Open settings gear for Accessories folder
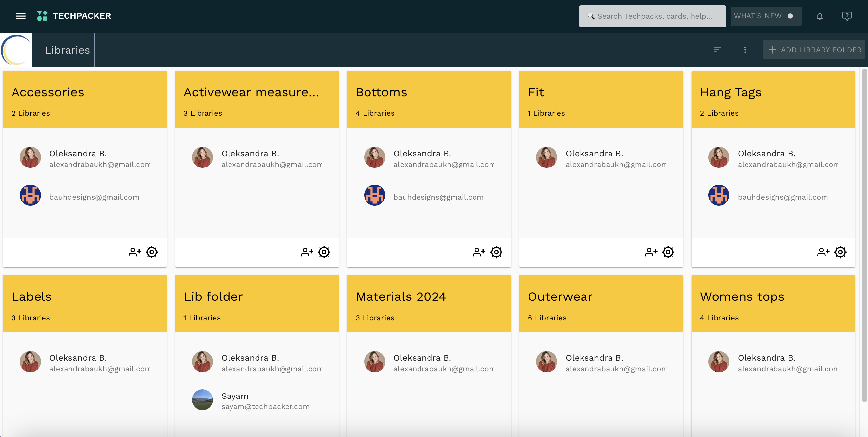Screen dimensions: 868x437 pyautogui.click(x=152, y=252)
